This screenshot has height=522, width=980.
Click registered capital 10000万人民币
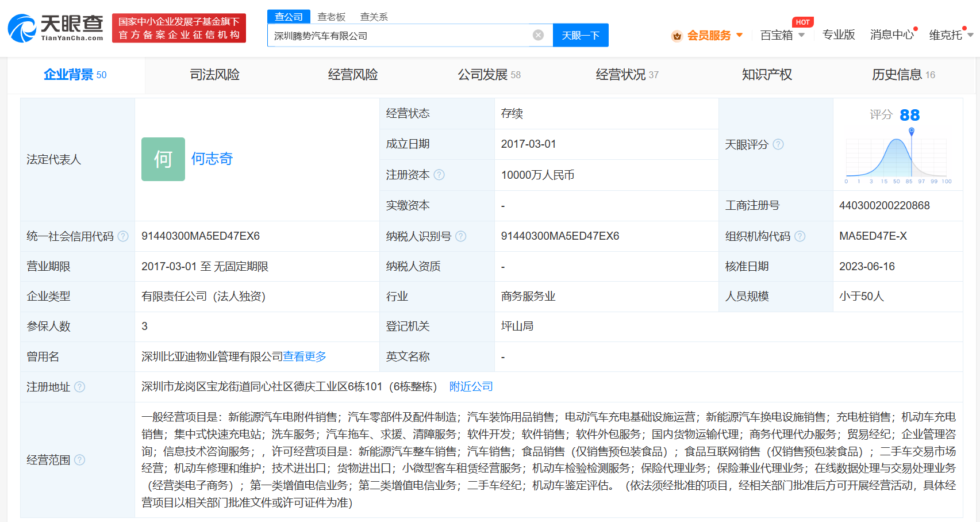point(537,175)
